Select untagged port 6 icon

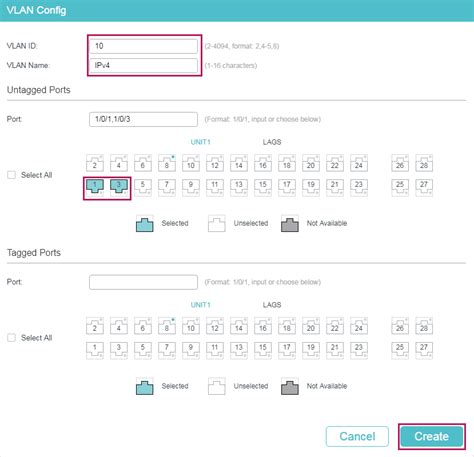click(143, 163)
